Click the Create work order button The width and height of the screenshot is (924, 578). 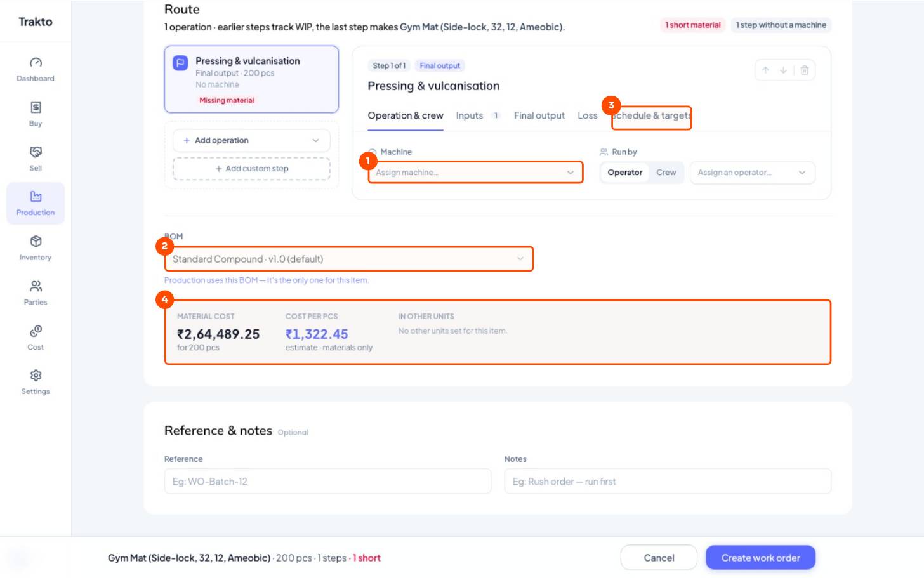pos(760,558)
